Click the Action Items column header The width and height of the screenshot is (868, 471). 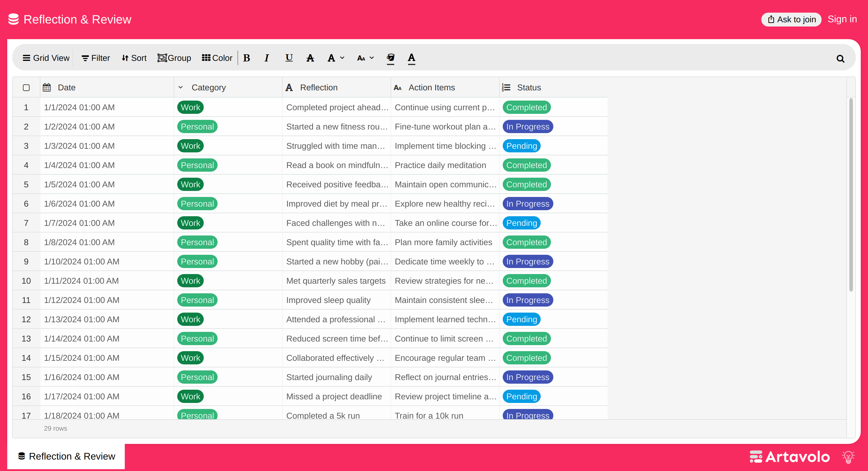445,88
